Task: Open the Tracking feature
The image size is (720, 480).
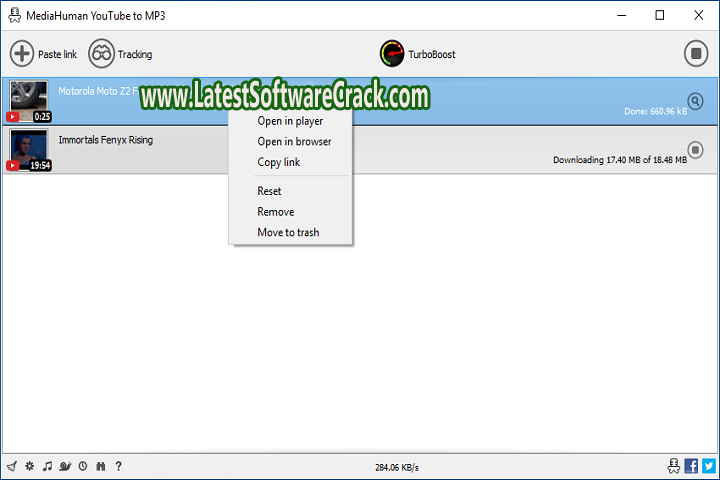Action: point(121,54)
